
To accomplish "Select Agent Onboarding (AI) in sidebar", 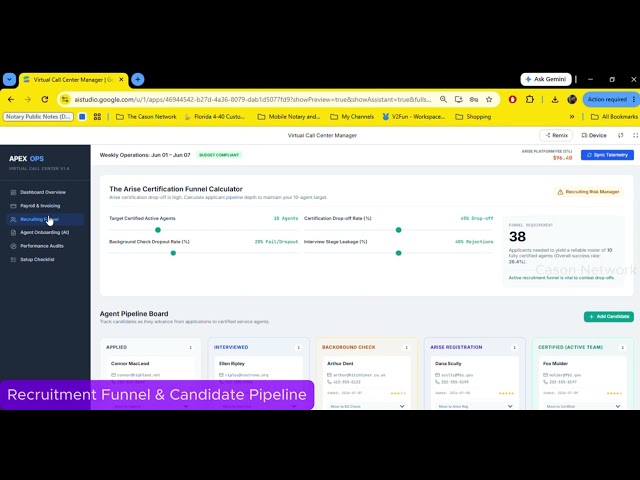I will click(44, 232).
